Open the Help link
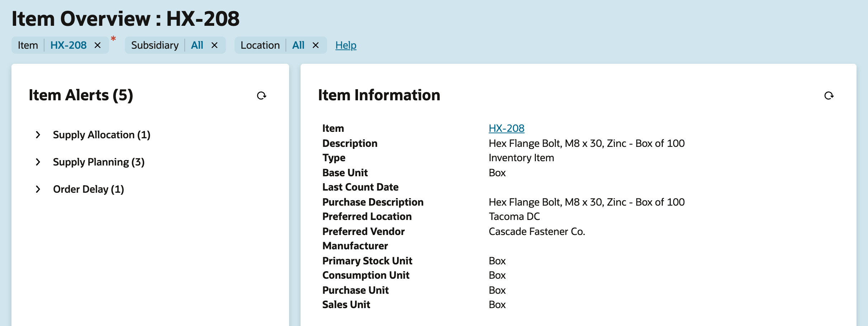This screenshot has height=326, width=868. tap(346, 45)
